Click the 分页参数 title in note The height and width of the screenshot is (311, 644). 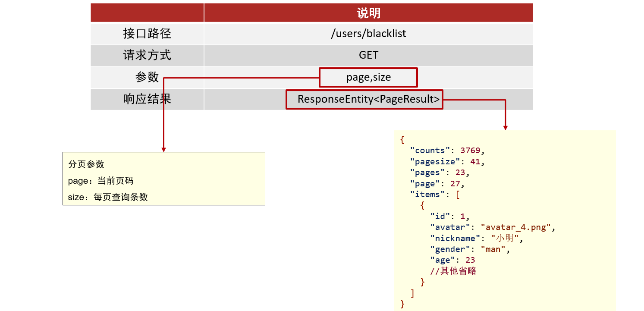coord(86,164)
